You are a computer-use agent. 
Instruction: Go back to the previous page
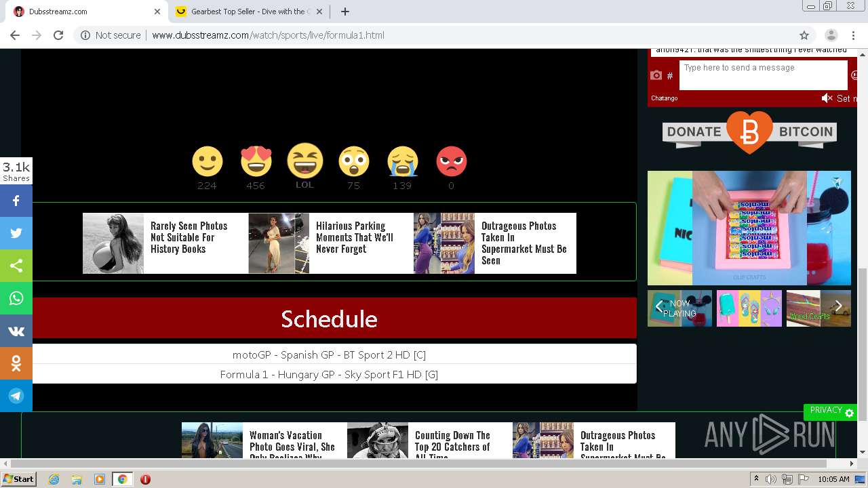click(x=15, y=35)
